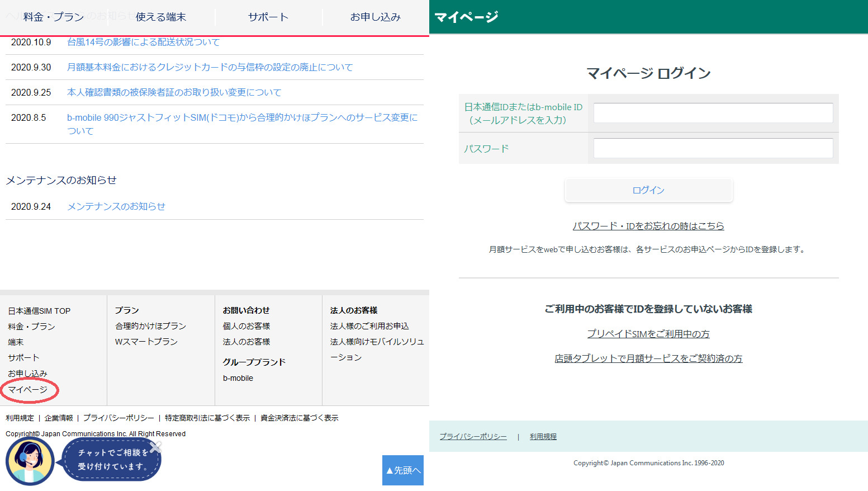Viewport: 868px width, 491px height.
Task: Click the 先頭へ back-to-top button
Action: [403, 470]
